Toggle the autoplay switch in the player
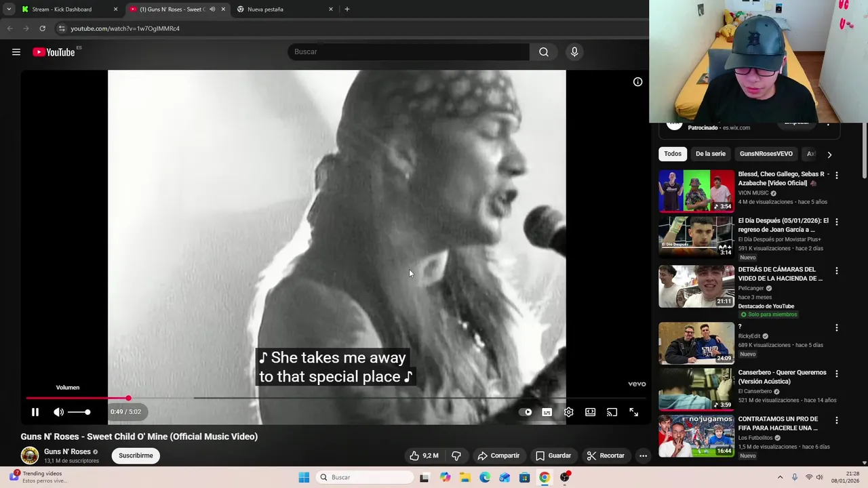This screenshot has width=868, height=488. point(526,412)
